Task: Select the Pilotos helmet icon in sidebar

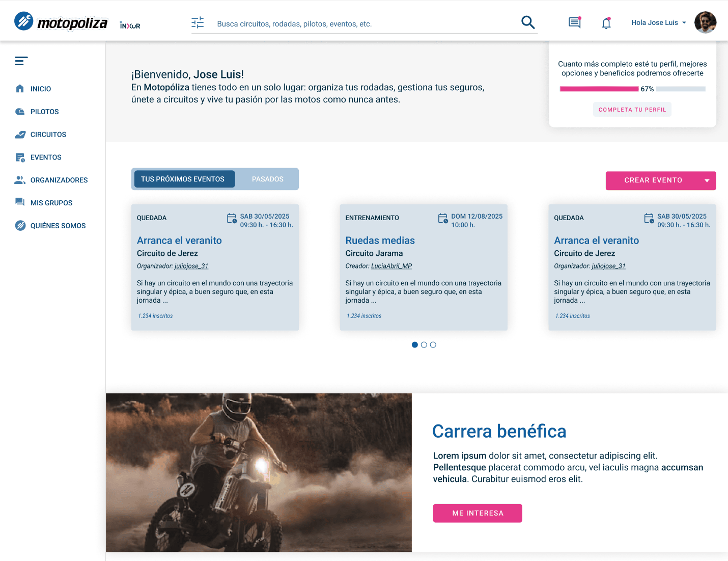Action: click(x=19, y=112)
